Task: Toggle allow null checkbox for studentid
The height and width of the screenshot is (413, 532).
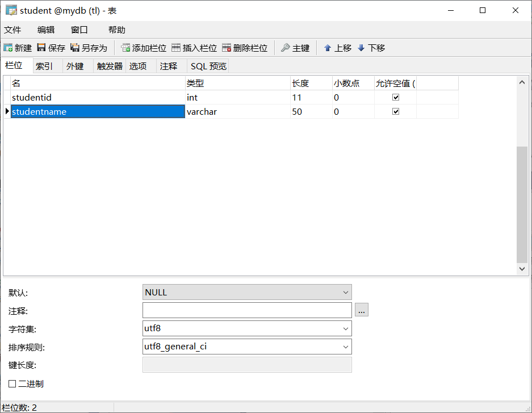Action: [x=396, y=97]
